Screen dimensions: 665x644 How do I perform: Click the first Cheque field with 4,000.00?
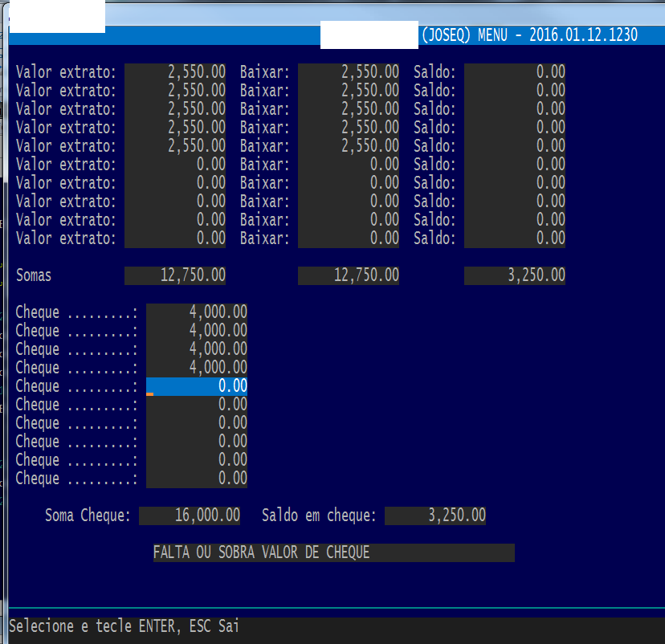click(197, 312)
